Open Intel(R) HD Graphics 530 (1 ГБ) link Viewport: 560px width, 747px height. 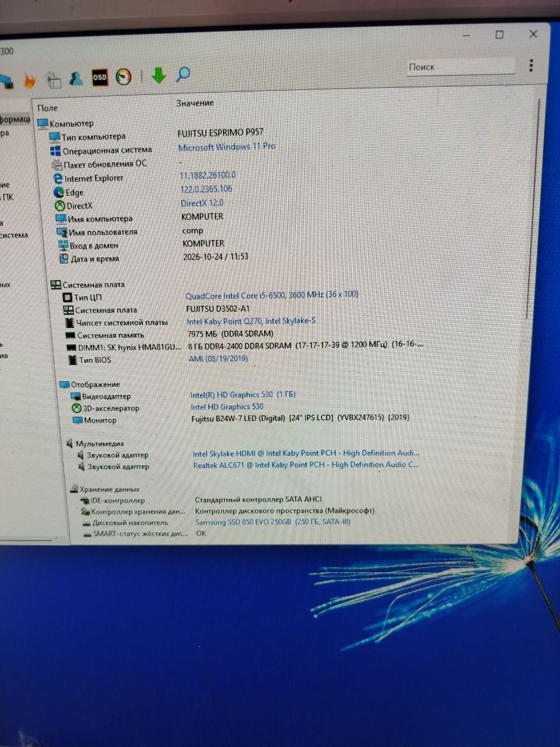tap(243, 395)
